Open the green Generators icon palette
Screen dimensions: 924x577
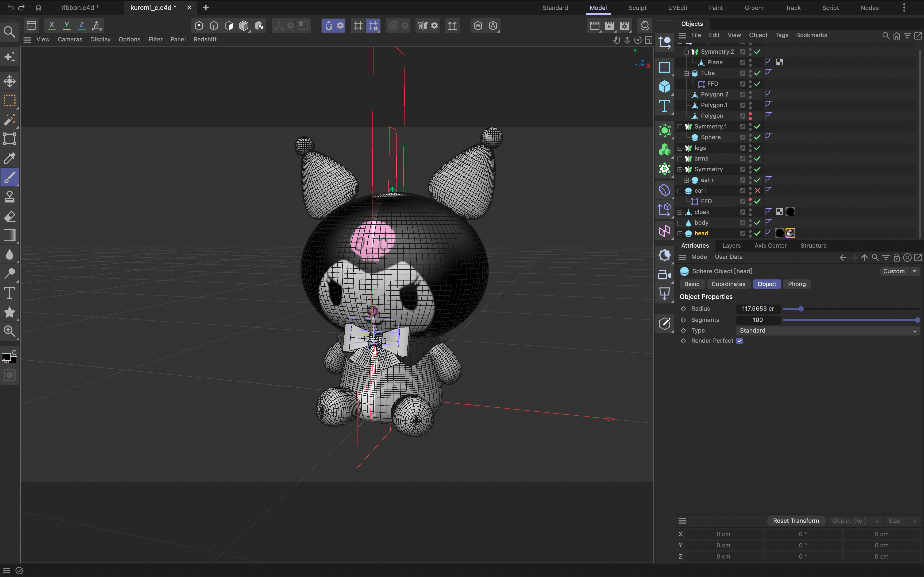tap(664, 150)
